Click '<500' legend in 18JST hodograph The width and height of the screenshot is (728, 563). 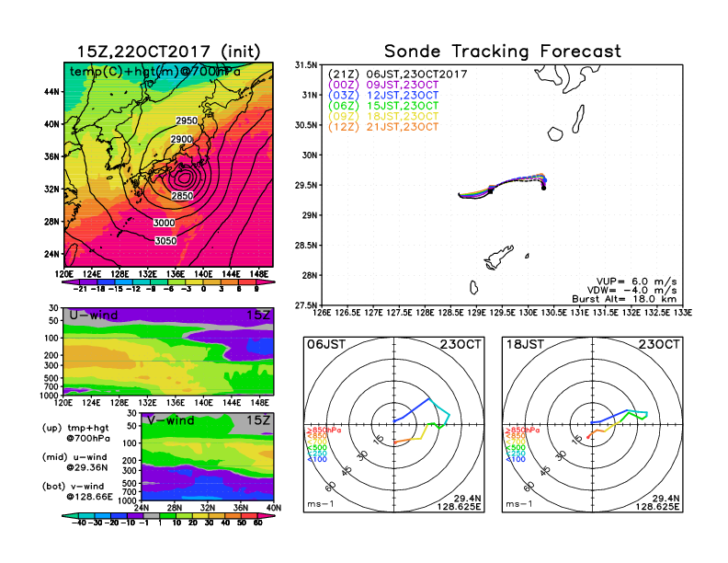pyautogui.click(x=516, y=448)
